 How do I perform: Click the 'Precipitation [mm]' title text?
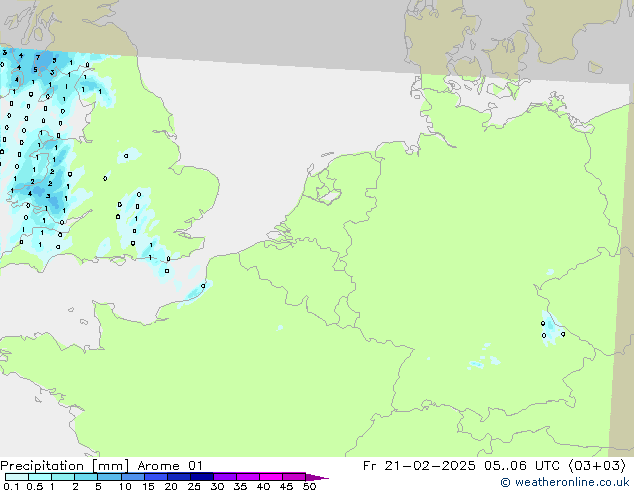pyautogui.click(x=64, y=466)
